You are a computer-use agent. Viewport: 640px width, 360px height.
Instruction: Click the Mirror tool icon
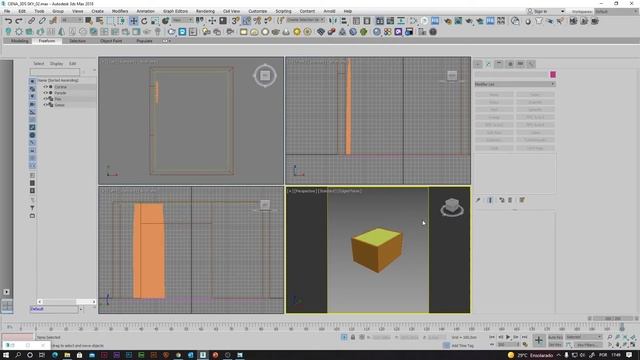click(333, 21)
